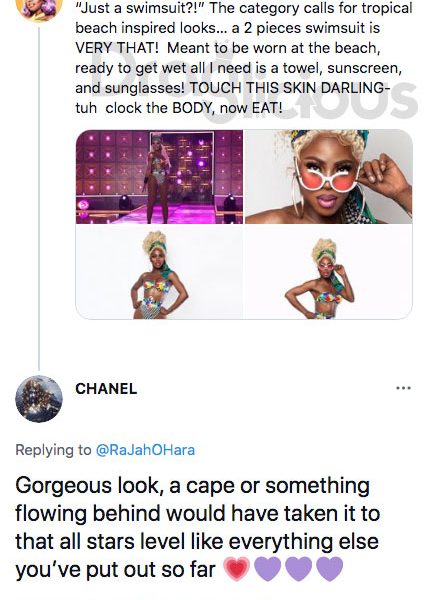427x600 pixels.
Task: Open the CHANEL display name
Action: pos(106,389)
